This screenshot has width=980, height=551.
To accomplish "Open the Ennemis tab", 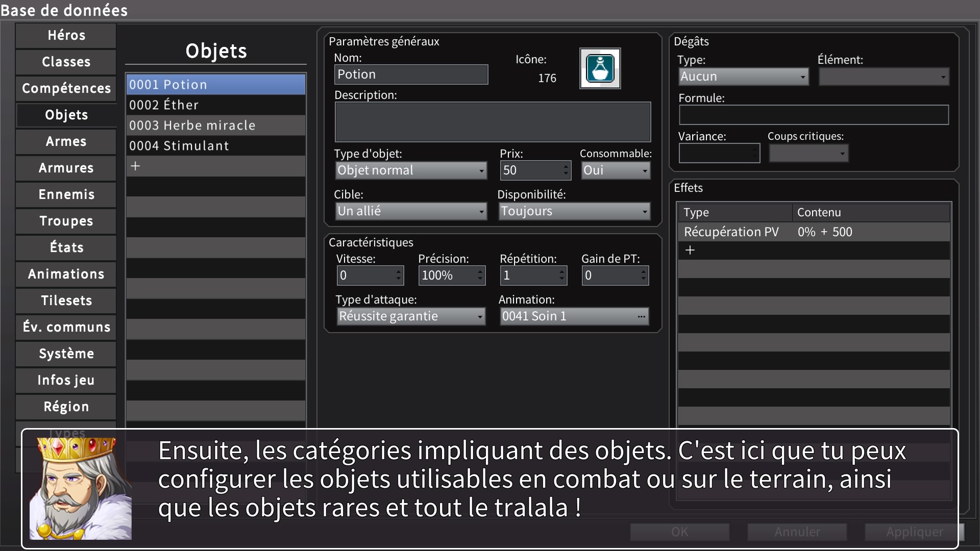I will [x=66, y=194].
